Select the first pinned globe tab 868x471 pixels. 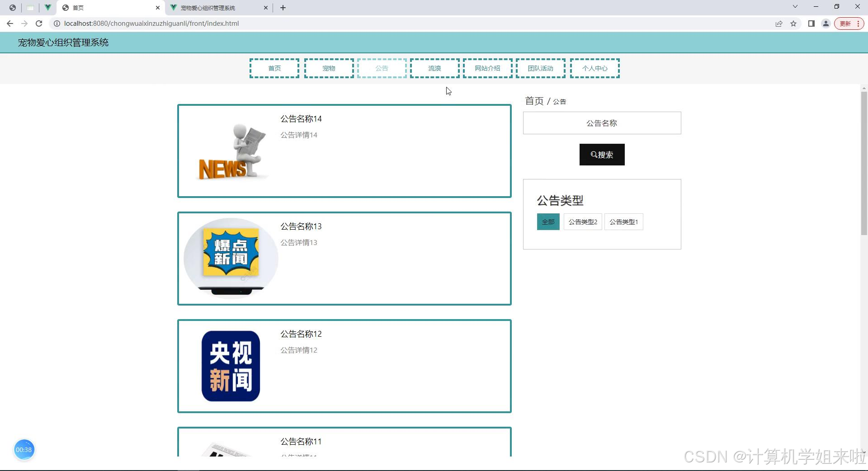(x=13, y=8)
